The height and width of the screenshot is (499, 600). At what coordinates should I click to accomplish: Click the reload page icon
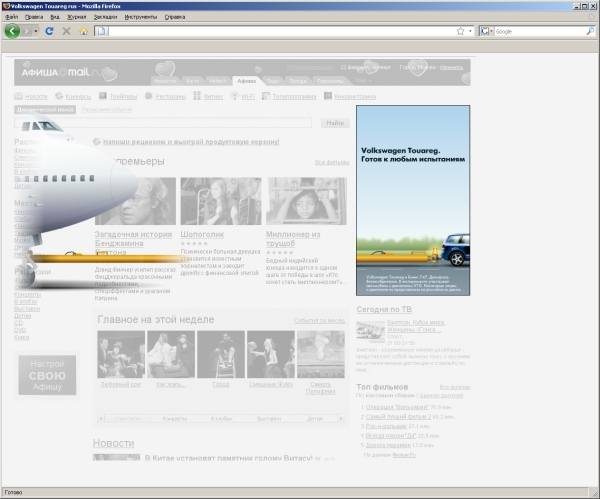click(50, 31)
